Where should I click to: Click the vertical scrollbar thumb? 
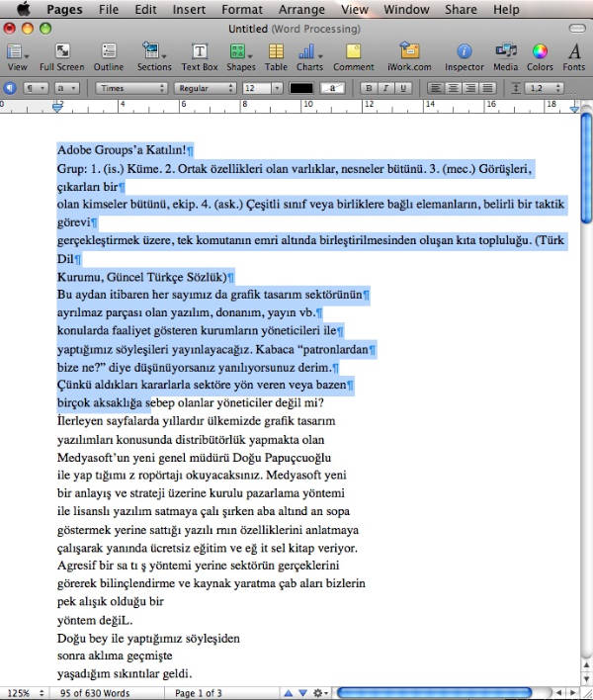pyautogui.click(x=586, y=168)
